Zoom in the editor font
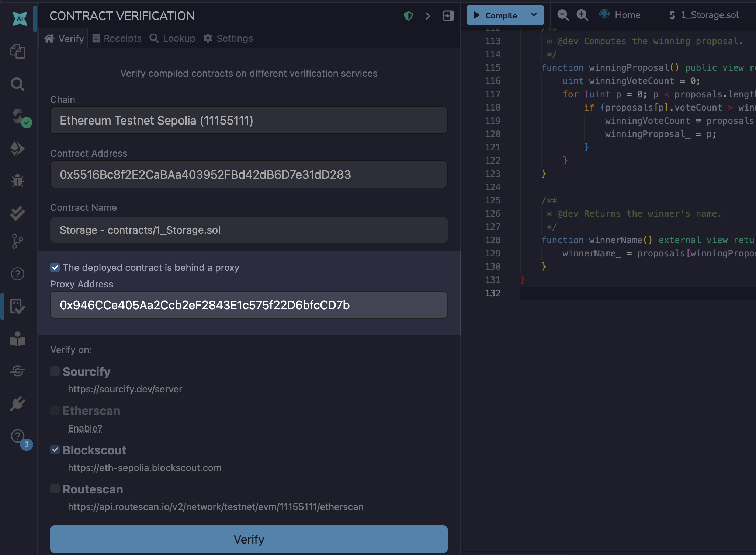 coord(582,15)
